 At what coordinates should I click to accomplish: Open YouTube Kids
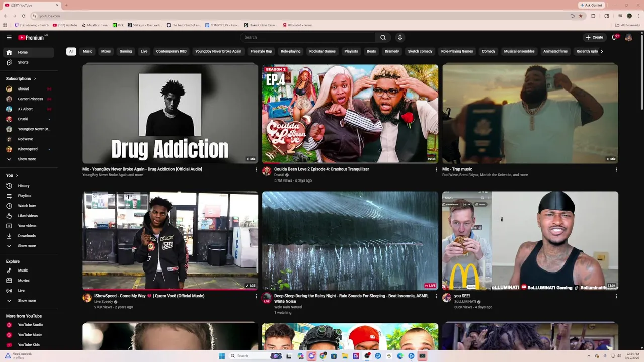(28, 345)
